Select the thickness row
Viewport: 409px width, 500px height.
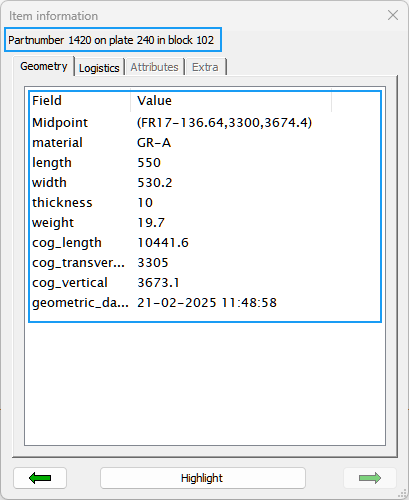[x=205, y=203]
